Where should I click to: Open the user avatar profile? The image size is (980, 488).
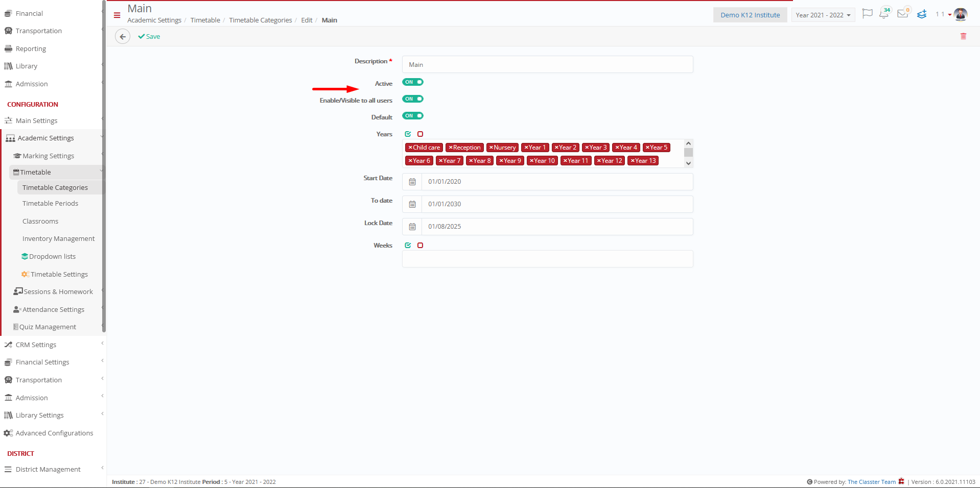point(961,14)
